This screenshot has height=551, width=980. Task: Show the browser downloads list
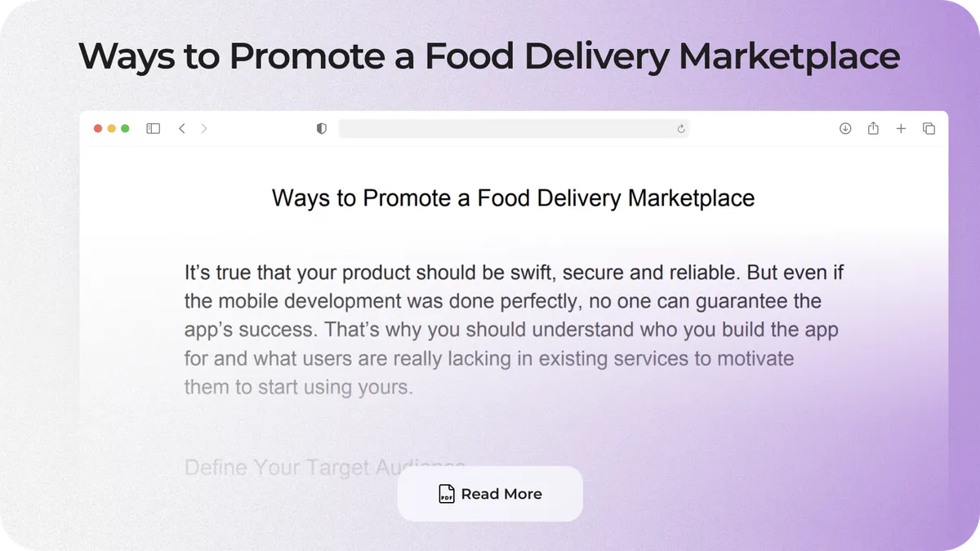click(845, 129)
